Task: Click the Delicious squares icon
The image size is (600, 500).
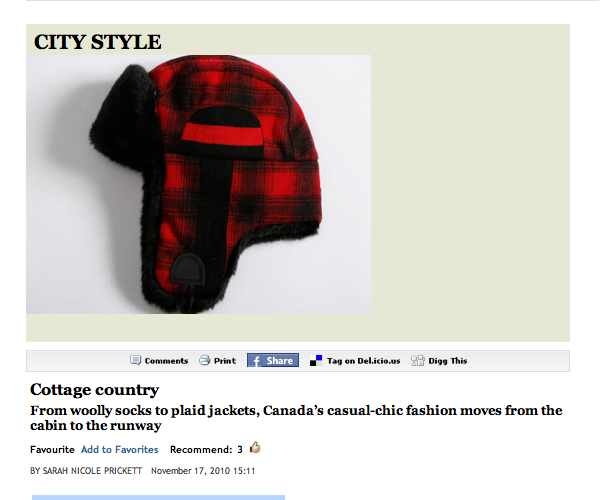Action: point(316,360)
